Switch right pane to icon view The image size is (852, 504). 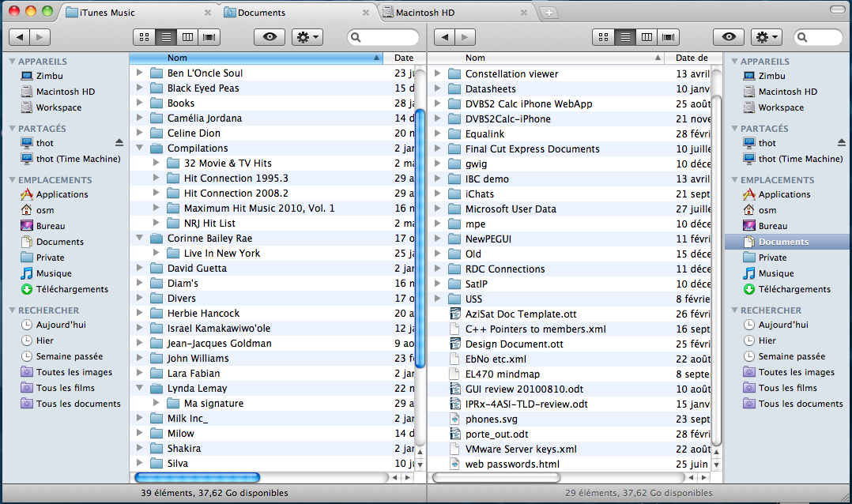click(603, 37)
